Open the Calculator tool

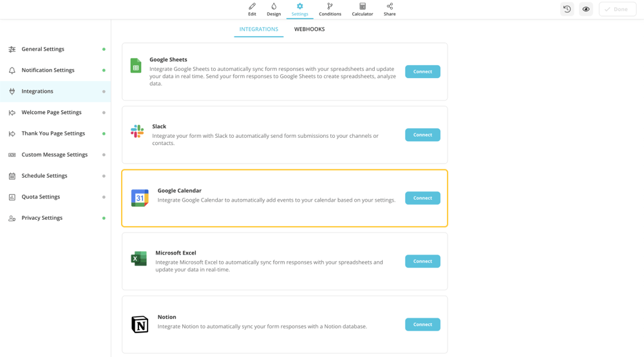[363, 9]
